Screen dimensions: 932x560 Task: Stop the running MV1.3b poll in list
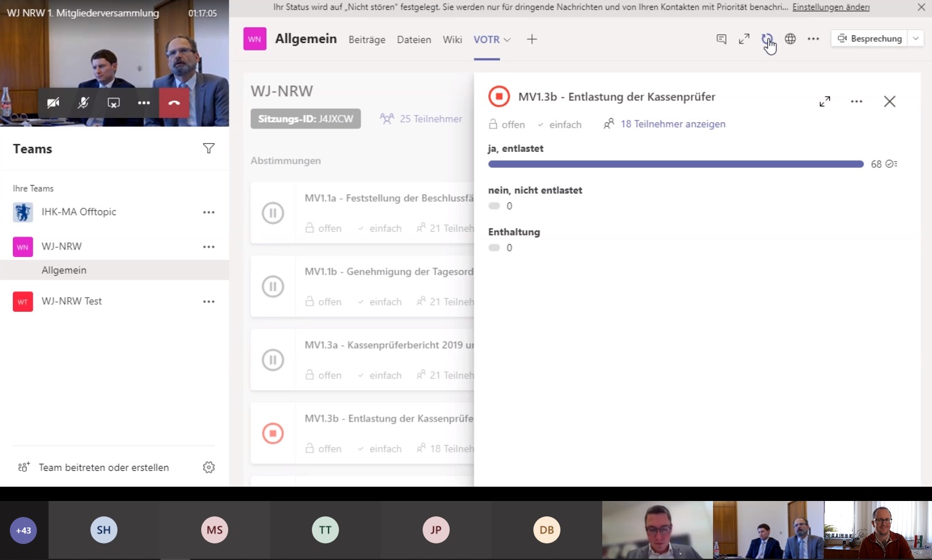273,433
